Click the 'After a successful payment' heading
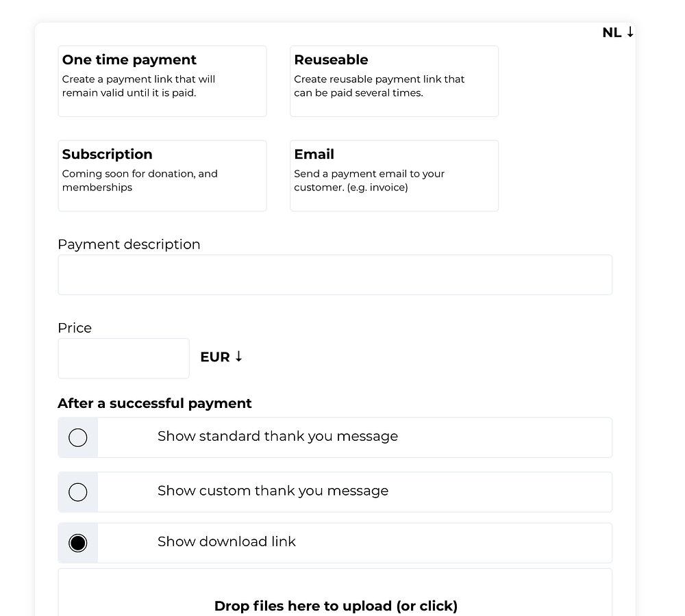 click(154, 403)
